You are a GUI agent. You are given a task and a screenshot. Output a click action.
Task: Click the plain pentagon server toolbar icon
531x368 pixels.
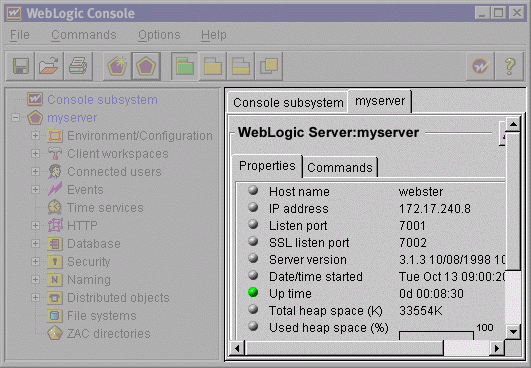click(146, 66)
